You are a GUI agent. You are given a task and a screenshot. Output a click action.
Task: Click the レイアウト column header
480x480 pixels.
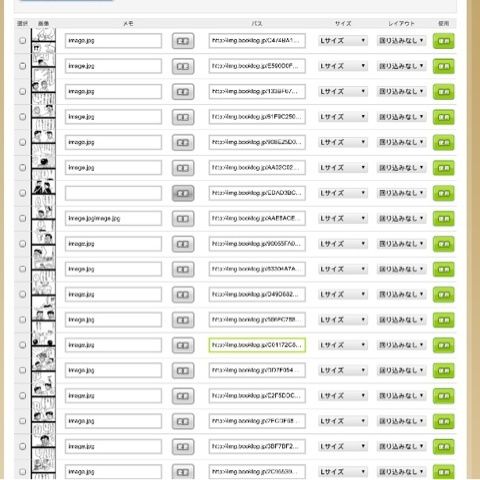[x=401, y=23]
